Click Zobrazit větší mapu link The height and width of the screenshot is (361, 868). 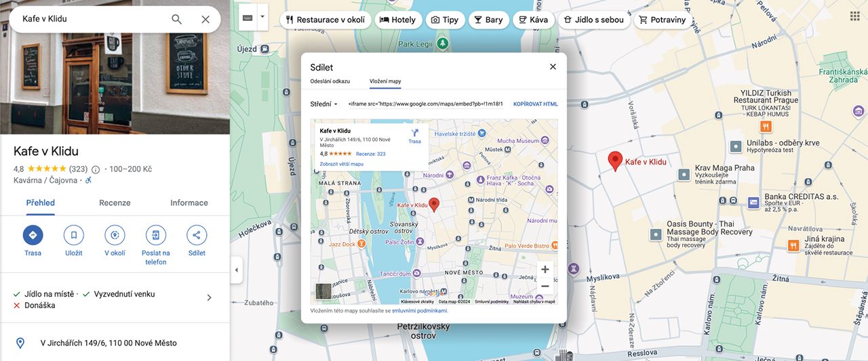342,164
